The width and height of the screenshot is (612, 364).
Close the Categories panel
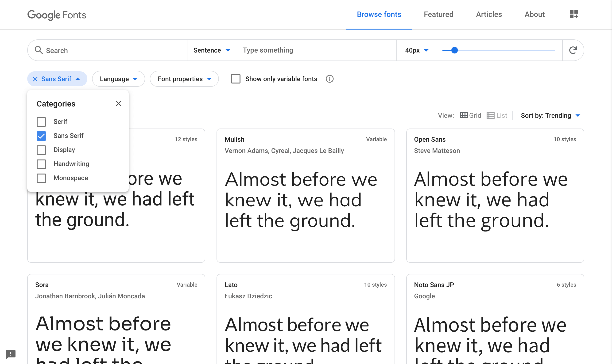(118, 103)
